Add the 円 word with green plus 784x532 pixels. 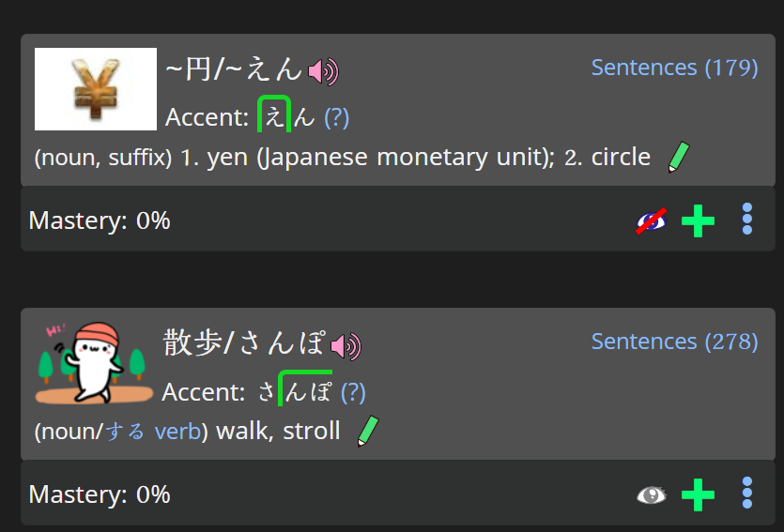(x=698, y=220)
